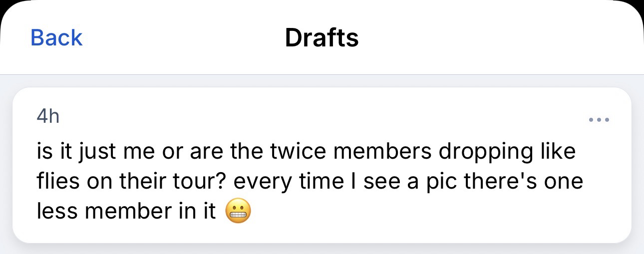Click the line starting "flies on their tour?"

[x=310, y=182]
